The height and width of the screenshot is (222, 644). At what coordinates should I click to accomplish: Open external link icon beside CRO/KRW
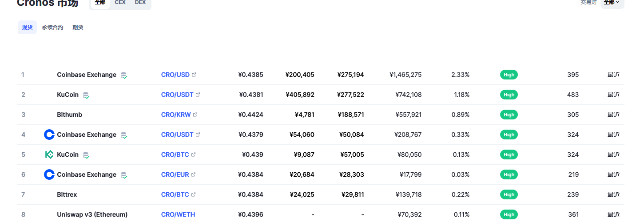[195, 115]
